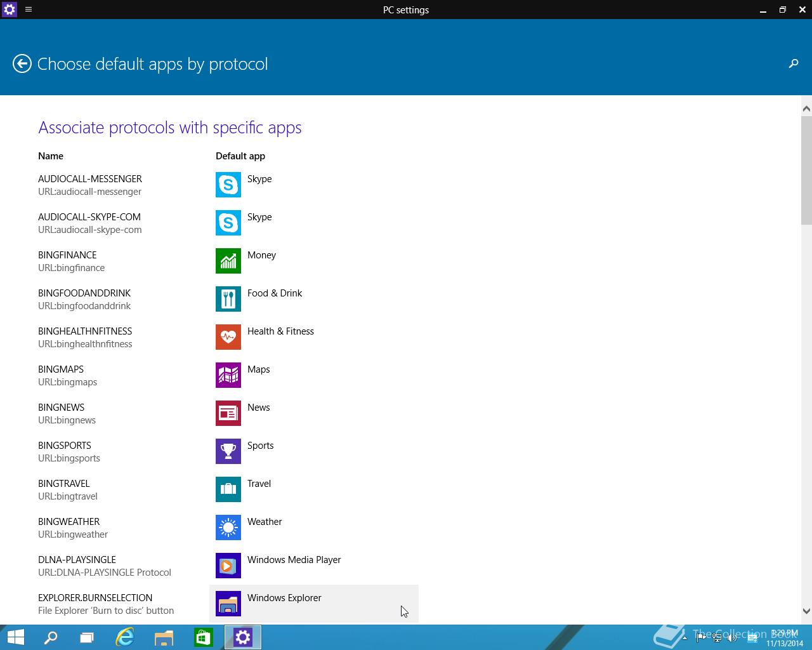The image size is (812, 650).
Task: Launch Internet Explorer from taskbar
Action: click(x=125, y=637)
